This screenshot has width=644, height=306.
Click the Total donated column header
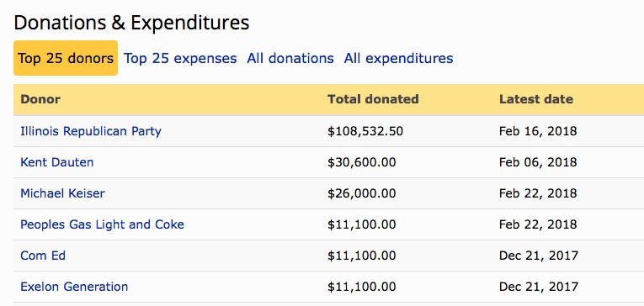pos(373,99)
